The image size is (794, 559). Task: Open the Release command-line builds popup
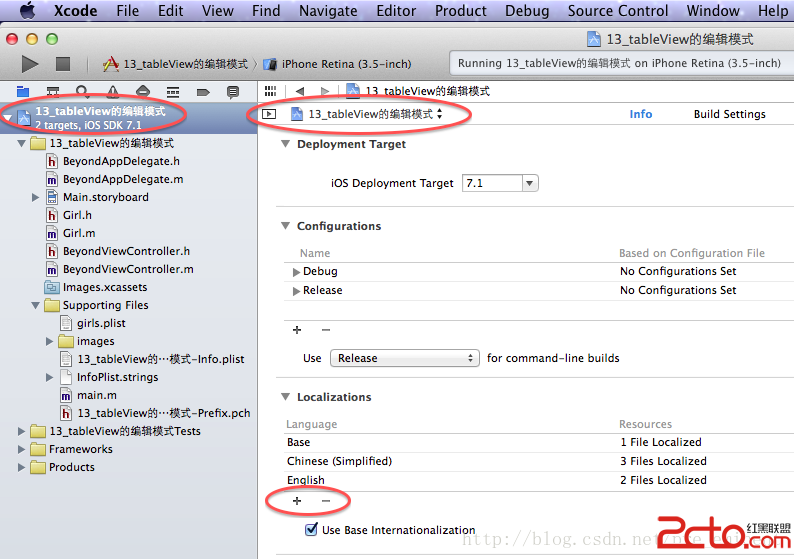pyautogui.click(x=405, y=358)
